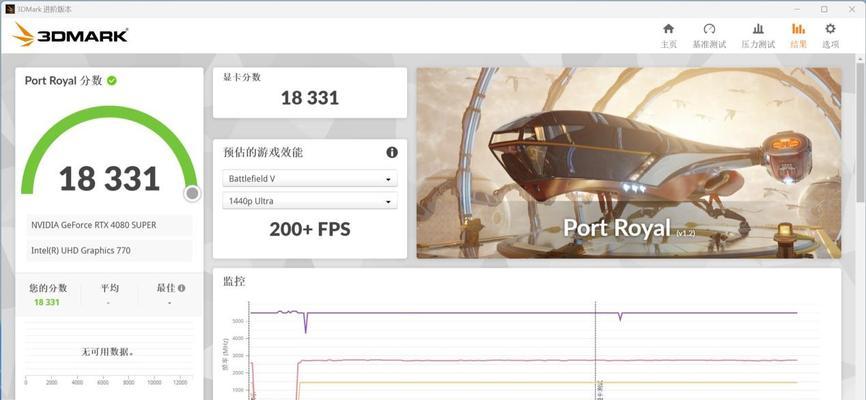Screen dimensions: 866x400
Task: Click the 平均 average column label
Action: (109, 288)
